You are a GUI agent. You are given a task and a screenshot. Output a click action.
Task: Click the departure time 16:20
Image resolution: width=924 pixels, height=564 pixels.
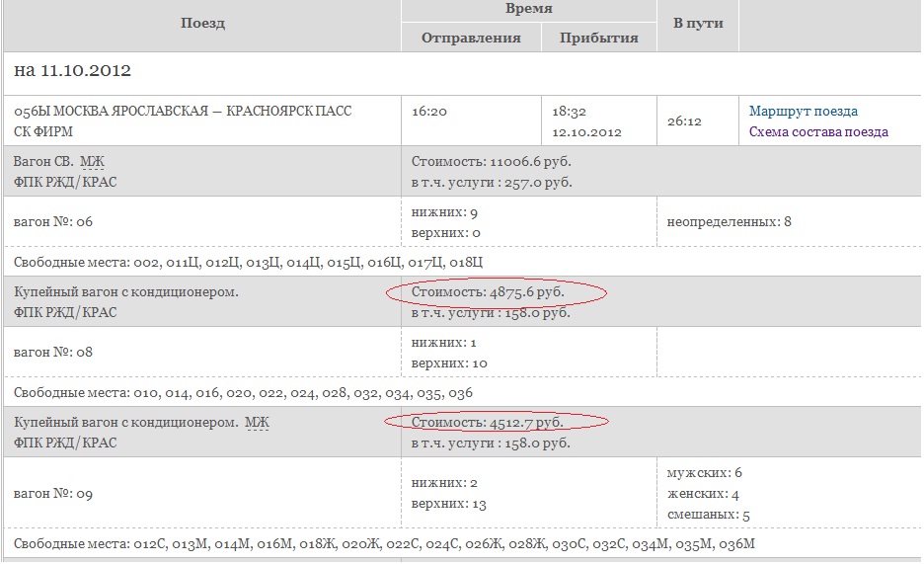[429, 112]
